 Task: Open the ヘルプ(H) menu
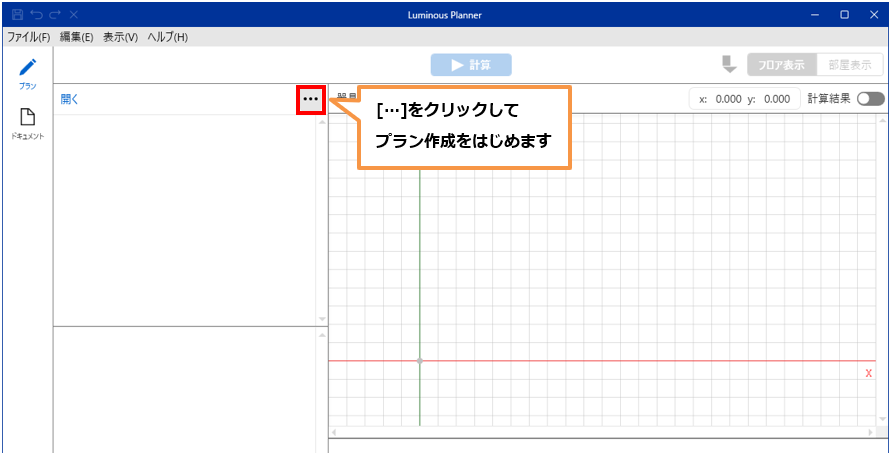click(x=167, y=37)
